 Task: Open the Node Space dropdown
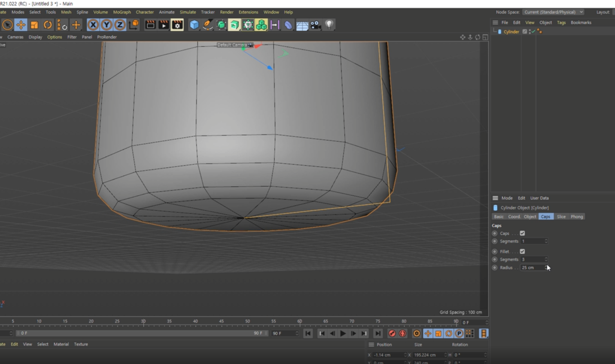[553, 12]
